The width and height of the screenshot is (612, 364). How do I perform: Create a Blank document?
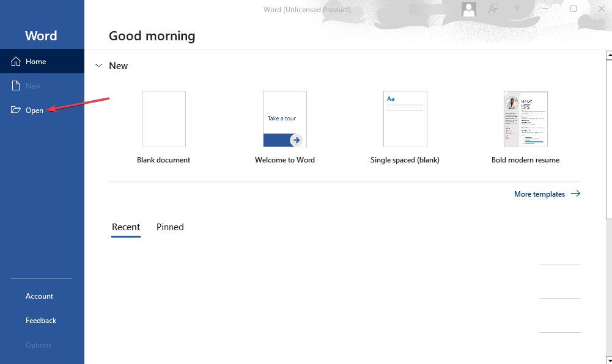click(x=164, y=119)
